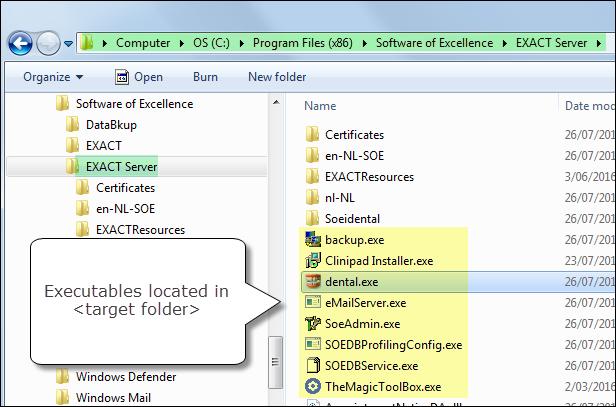
Task: Select the file name dental.exe
Action: pos(352,282)
